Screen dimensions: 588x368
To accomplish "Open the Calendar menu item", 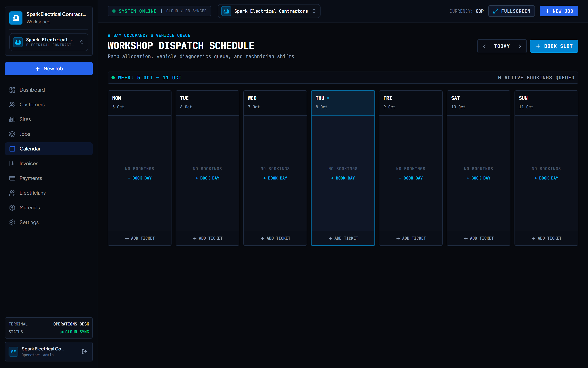I will tap(49, 149).
